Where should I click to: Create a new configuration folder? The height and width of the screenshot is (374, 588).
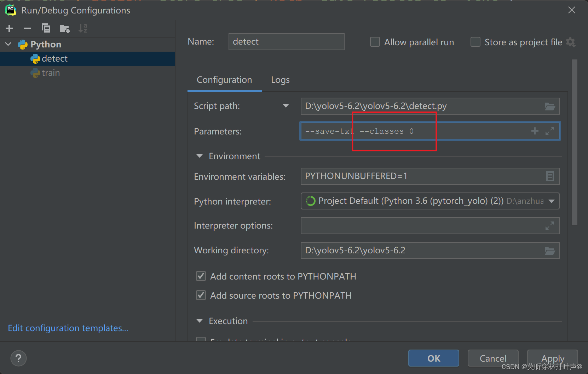65,28
